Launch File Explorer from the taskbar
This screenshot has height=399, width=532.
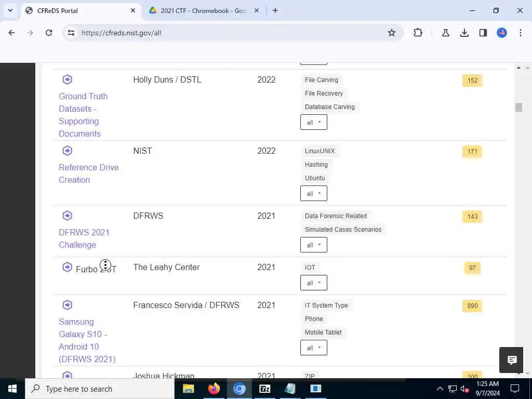tap(188, 389)
